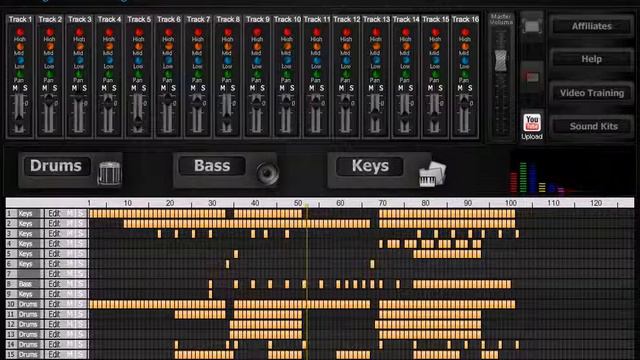Adjust Track 14 orange Mid knob
Viewport: 640px width, 360px height.
click(x=405, y=47)
